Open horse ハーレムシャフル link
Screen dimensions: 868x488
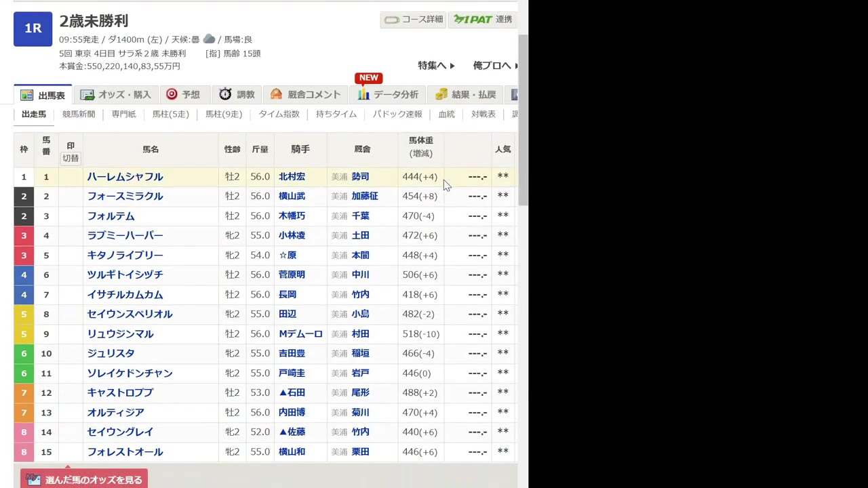tap(125, 176)
